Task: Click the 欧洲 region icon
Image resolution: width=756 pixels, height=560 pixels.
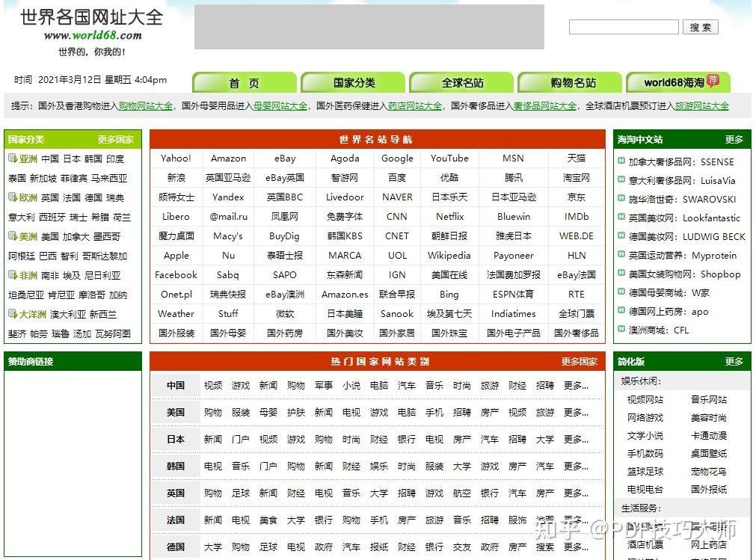Action: (x=13, y=197)
